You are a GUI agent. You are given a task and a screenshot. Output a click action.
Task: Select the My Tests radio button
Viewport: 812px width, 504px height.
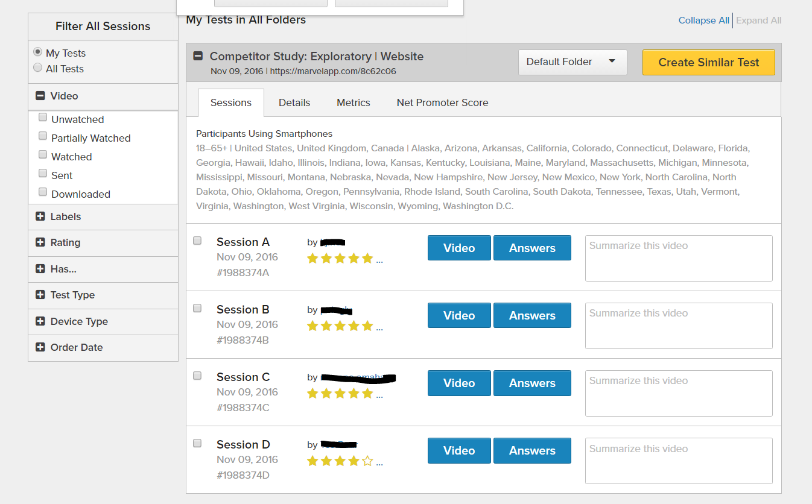[38, 52]
